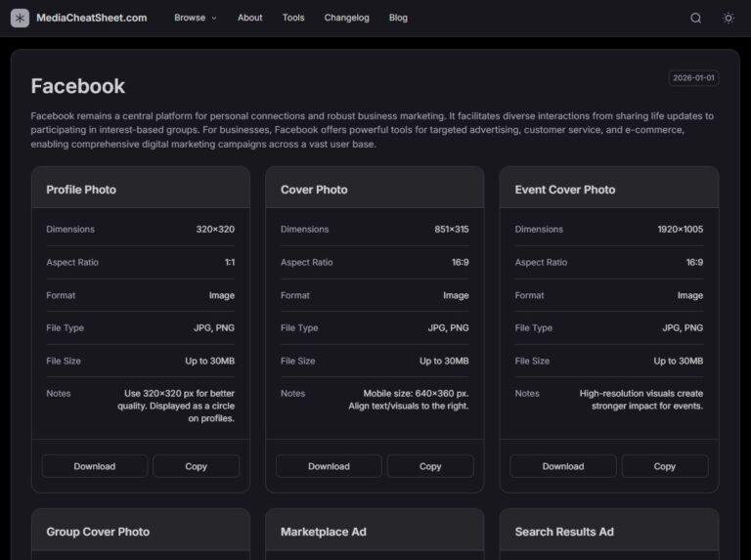Click the Search Results Ad card header

click(x=564, y=532)
